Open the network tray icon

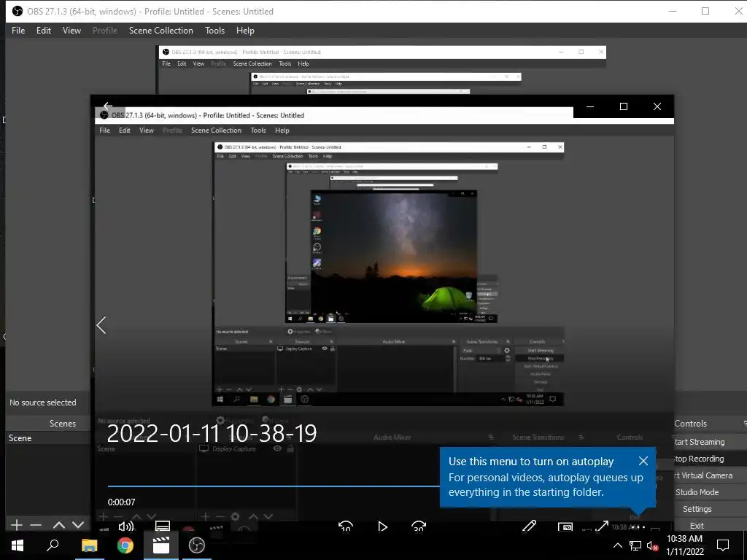(635, 545)
